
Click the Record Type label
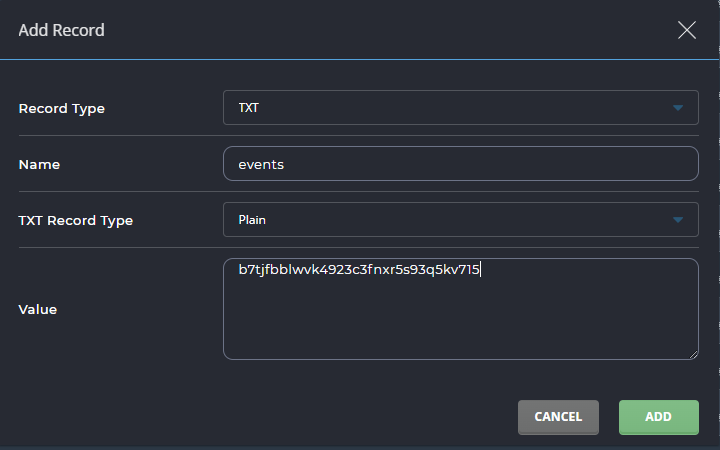click(62, 108)
